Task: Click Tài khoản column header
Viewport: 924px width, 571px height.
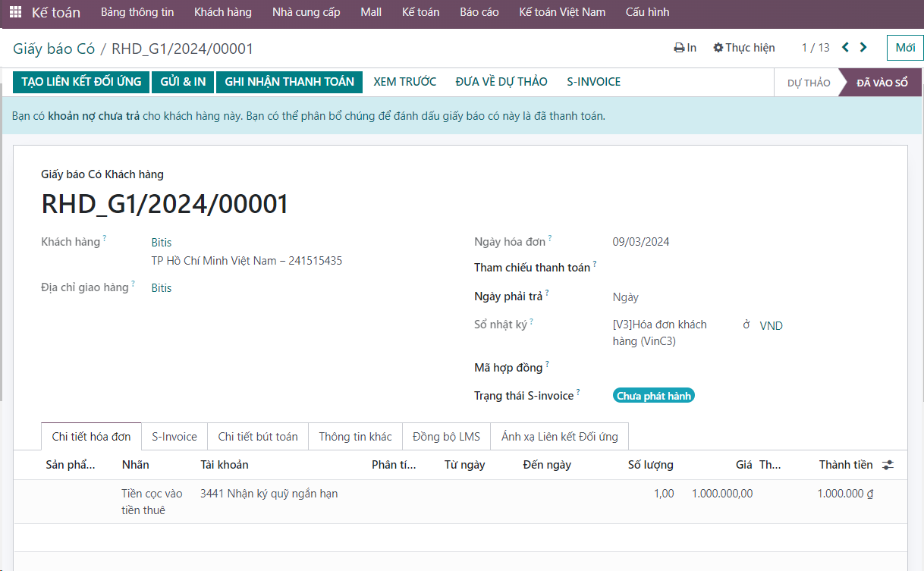Action: coord(225,465)
